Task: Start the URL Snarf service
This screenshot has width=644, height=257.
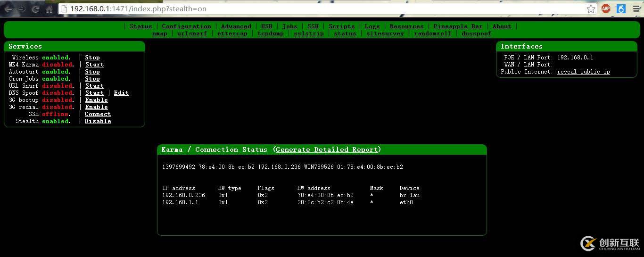Action: point(95,86)
